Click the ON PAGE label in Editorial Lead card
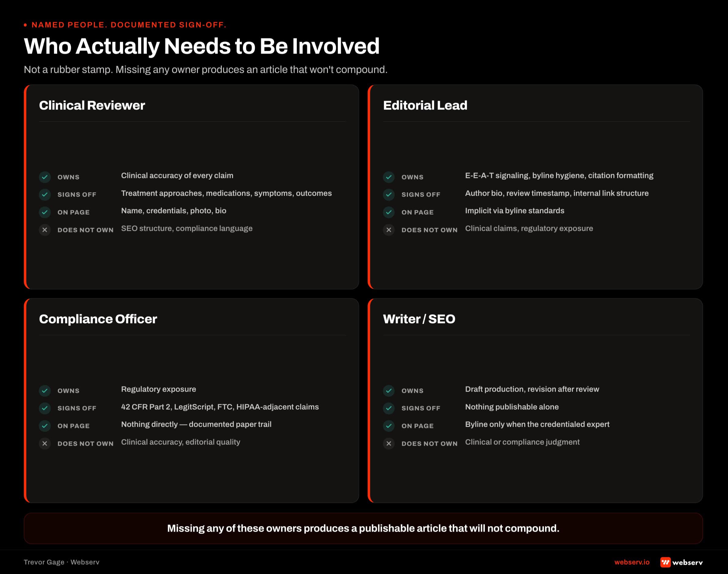This screenshot has height=574, width=728. pyautogui.click(x=417, y=212)
